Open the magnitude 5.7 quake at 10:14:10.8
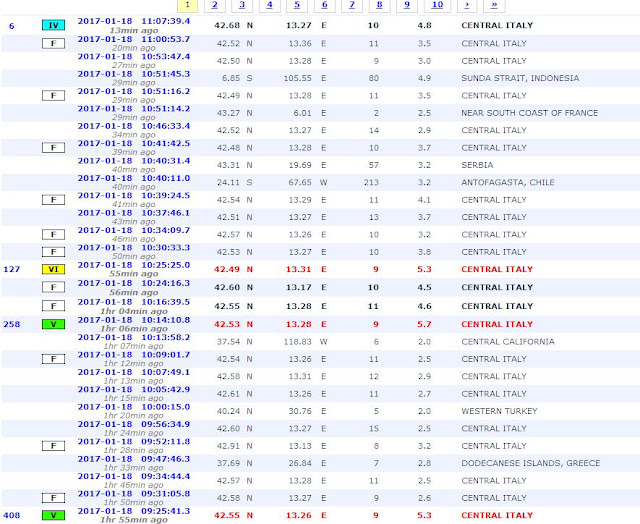 tap(134, 320)
